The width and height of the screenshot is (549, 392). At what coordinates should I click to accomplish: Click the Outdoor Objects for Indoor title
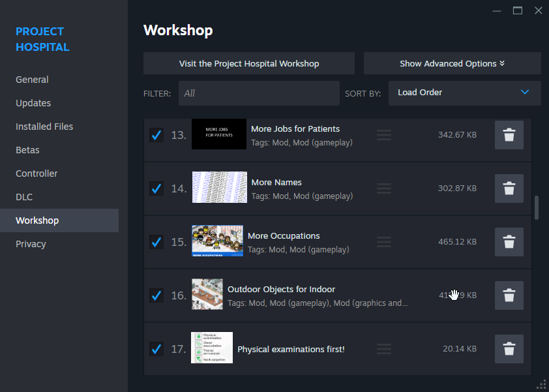coord(281,290)
